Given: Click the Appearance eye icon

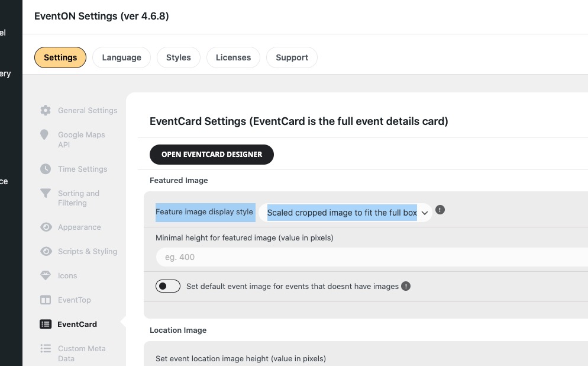Looking at the screenshot, I should click(46, 227).
